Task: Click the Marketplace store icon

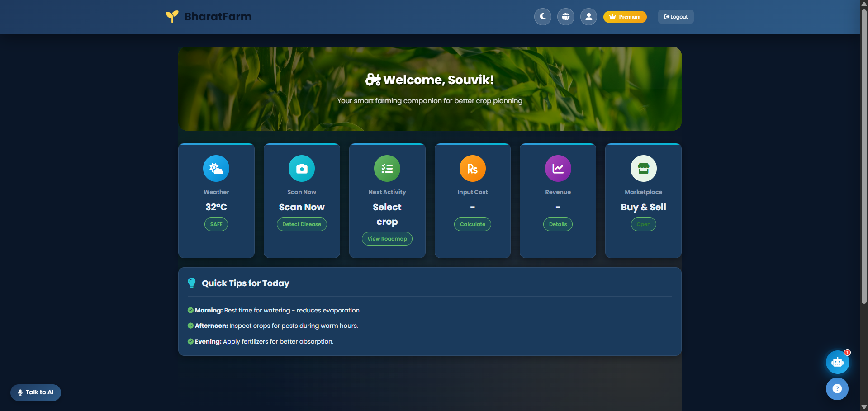Action: [643, 169]
